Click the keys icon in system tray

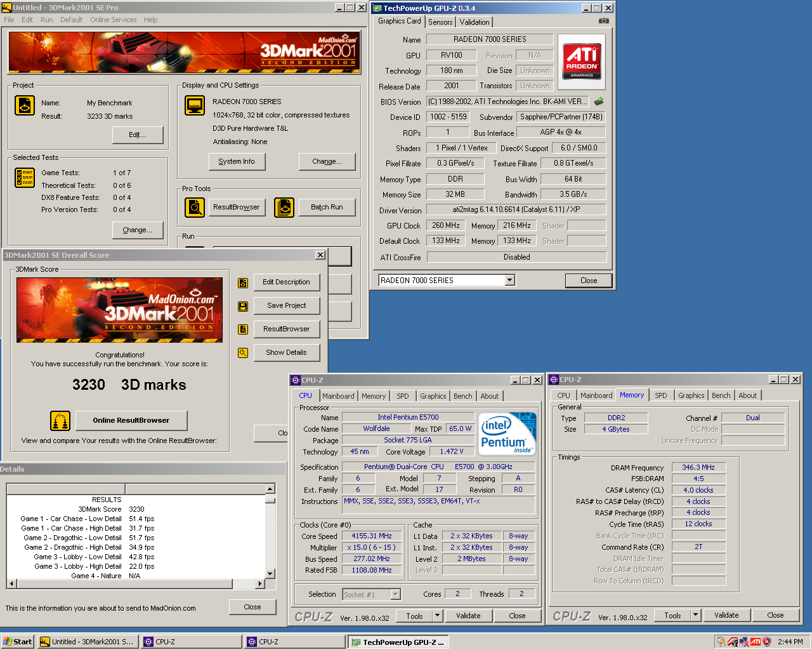coord(722,642)
